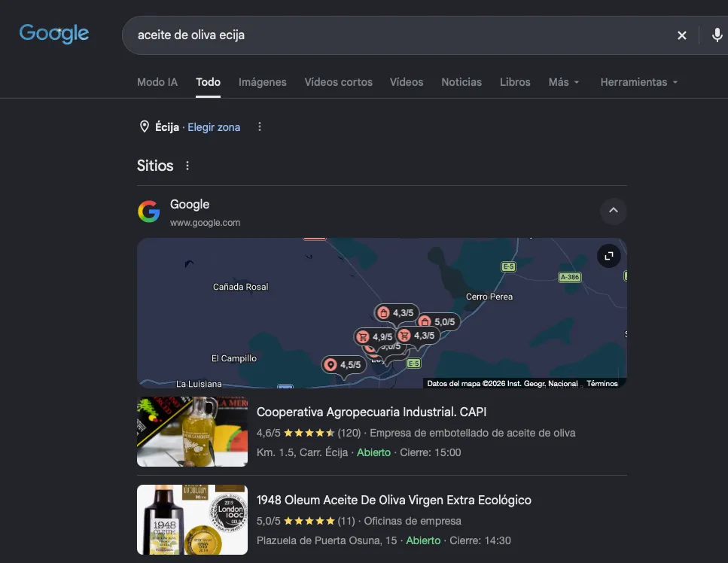The width and height of the screenshot is (728, 563).
Task: Click the A-386 road badge on the map
Action: [x=570, y=277]
